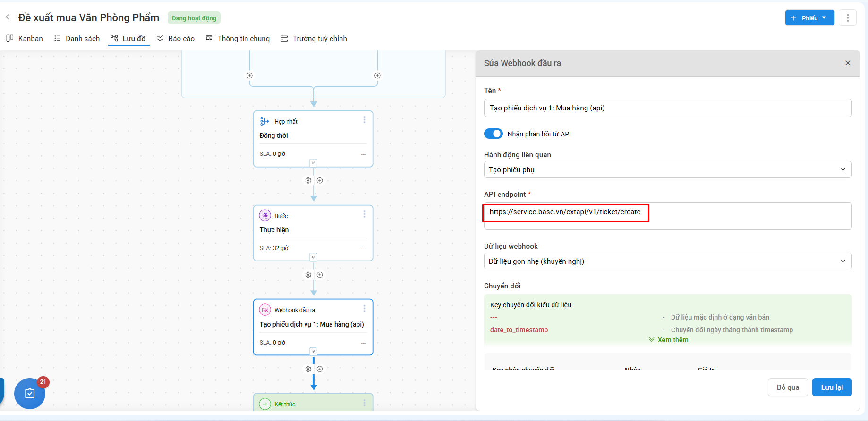Expand Xem thêm in Chuyển đổi section

click(669, 340)
